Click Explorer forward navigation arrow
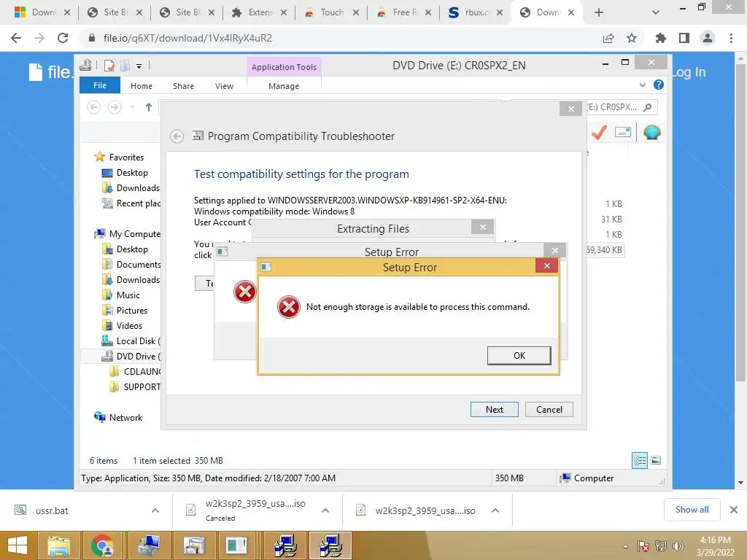Screen dimensions: 747x560 [x=115, y=108]
